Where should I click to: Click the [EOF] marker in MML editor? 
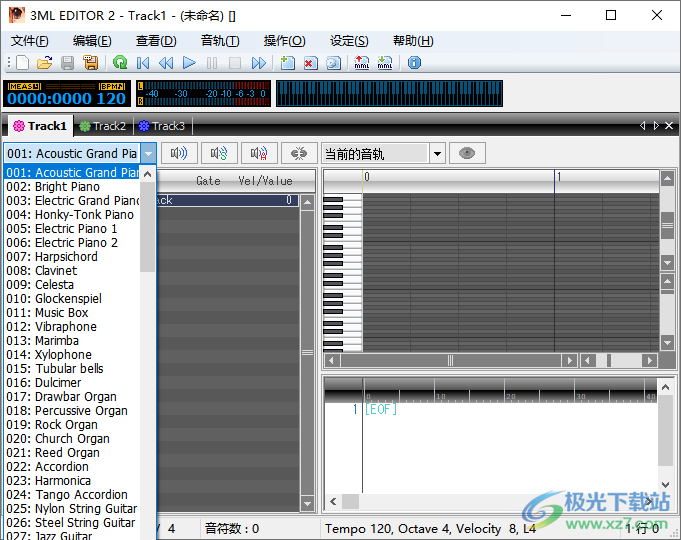tap(381, 409)
